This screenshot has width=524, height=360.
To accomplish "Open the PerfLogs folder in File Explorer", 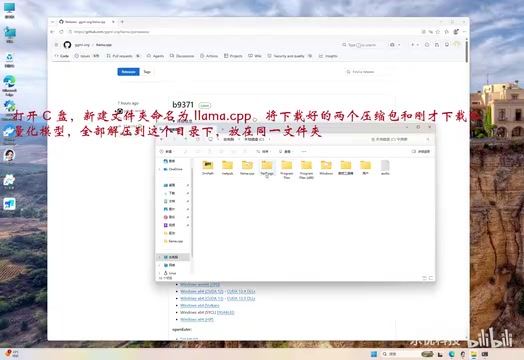I will [x=267, y=168].
